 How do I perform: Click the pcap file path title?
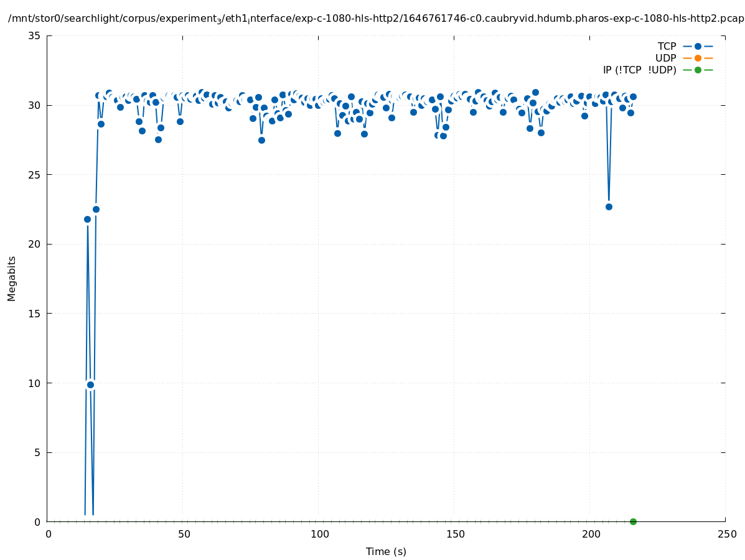point(376,19)
